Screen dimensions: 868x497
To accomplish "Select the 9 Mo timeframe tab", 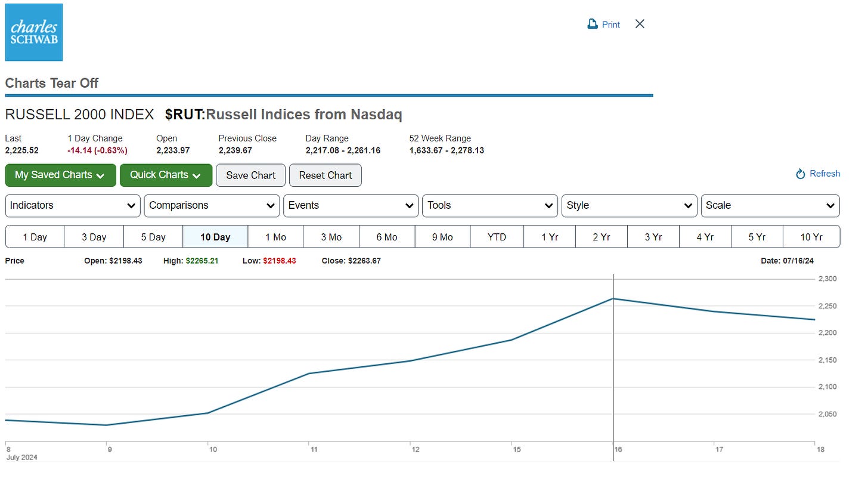I will tap(442, 237).
